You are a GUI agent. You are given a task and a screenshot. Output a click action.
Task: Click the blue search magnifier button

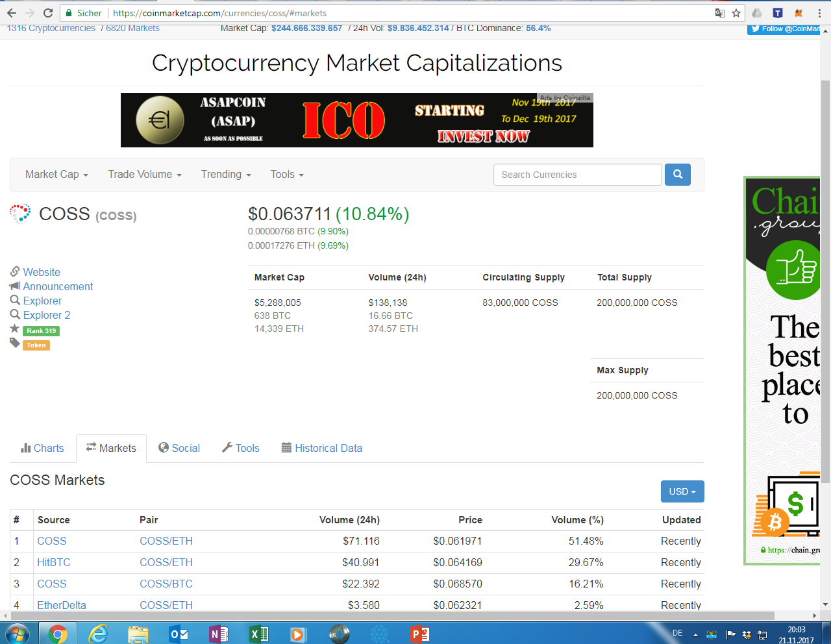click(x=678, y=175)
